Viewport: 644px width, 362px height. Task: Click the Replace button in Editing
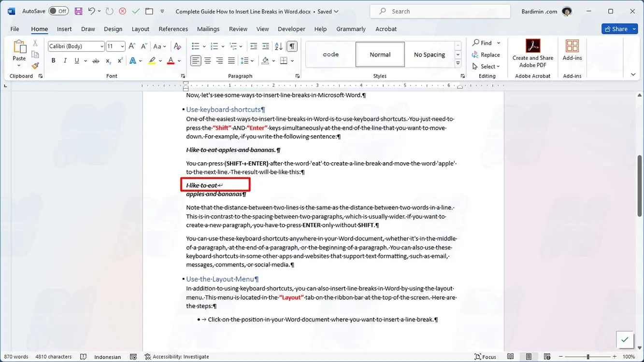pyautogui.click(x=486, y=55)
